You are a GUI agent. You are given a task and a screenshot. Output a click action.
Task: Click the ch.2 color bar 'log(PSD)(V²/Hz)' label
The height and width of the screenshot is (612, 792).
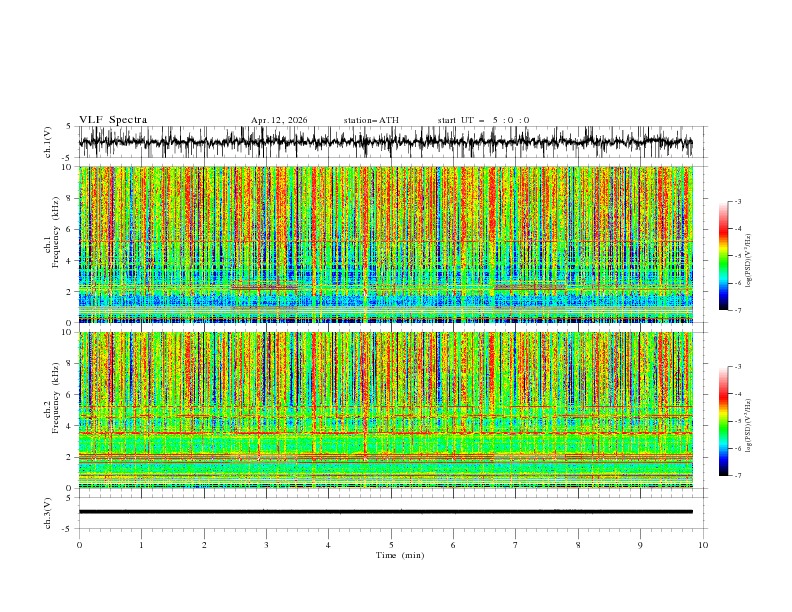coord(748,426)
